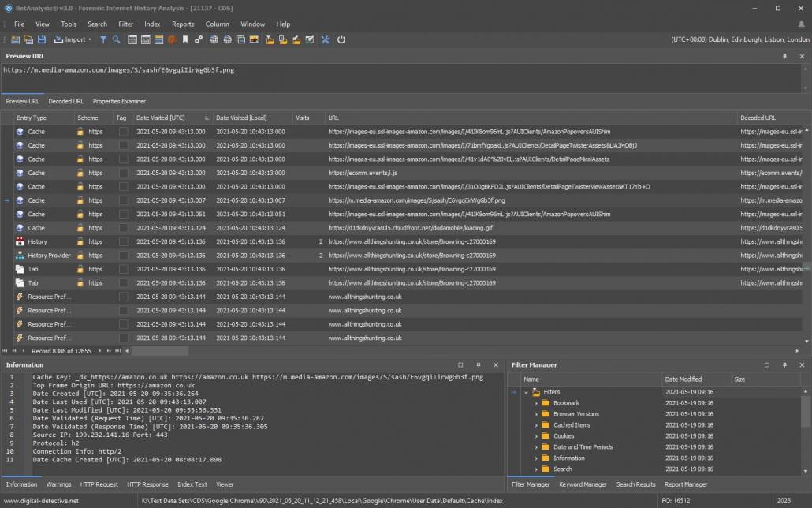The width and height of the screenshot is (812, 508).
Task: Tick the Tag checkbox on the History row
Action: (x=124, y=241)
